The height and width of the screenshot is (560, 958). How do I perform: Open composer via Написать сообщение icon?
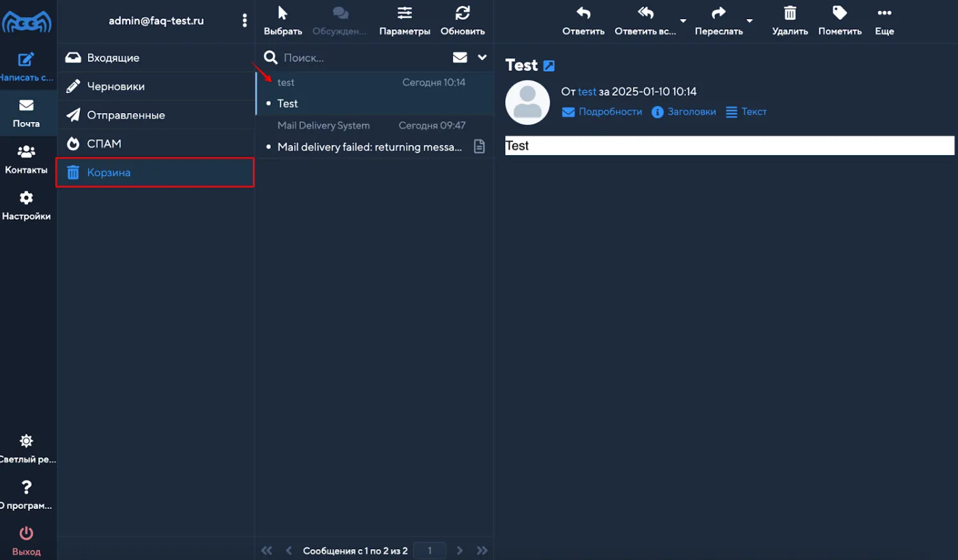point(26,61)
